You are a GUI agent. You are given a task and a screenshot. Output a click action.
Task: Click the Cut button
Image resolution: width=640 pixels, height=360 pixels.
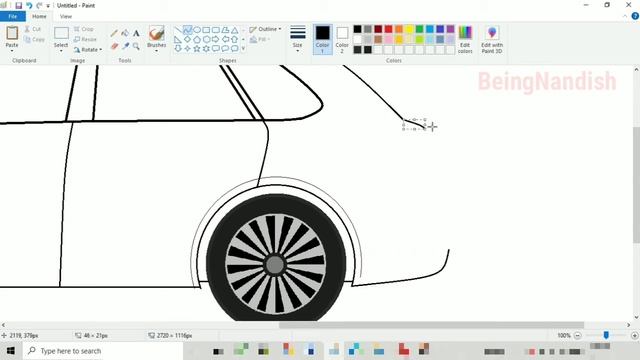click(33, 29)
